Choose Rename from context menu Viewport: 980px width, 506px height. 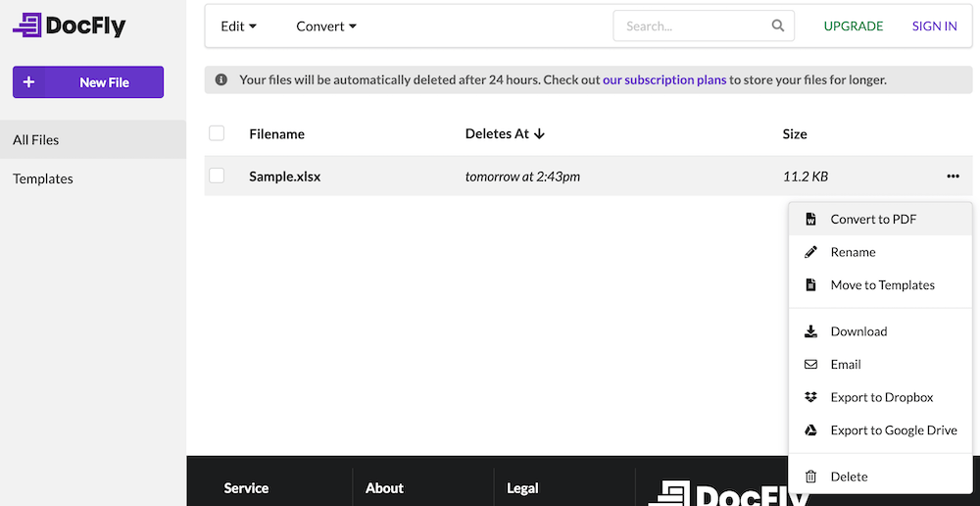coord(880,252)
